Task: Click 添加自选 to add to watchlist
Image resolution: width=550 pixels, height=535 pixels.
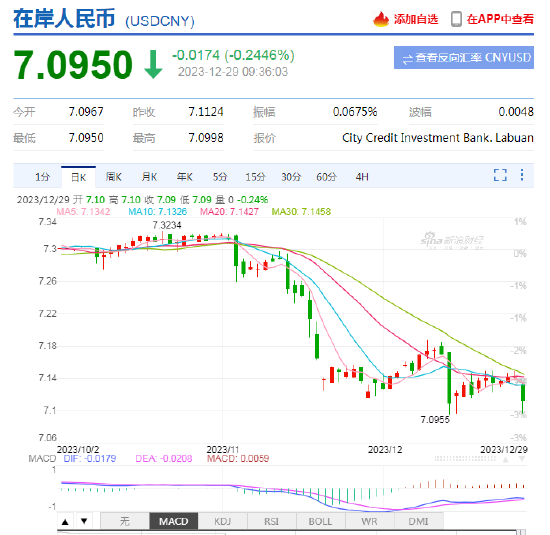Action: coord(416,19)
